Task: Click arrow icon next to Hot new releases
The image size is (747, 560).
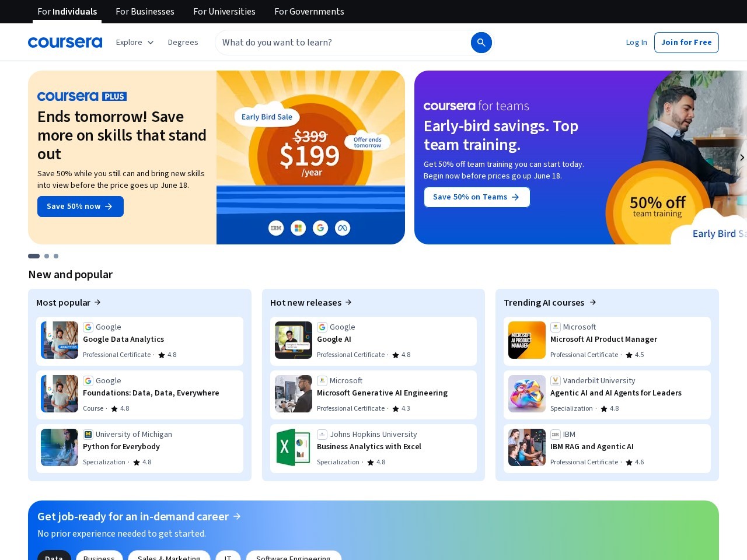Action: 348,302
